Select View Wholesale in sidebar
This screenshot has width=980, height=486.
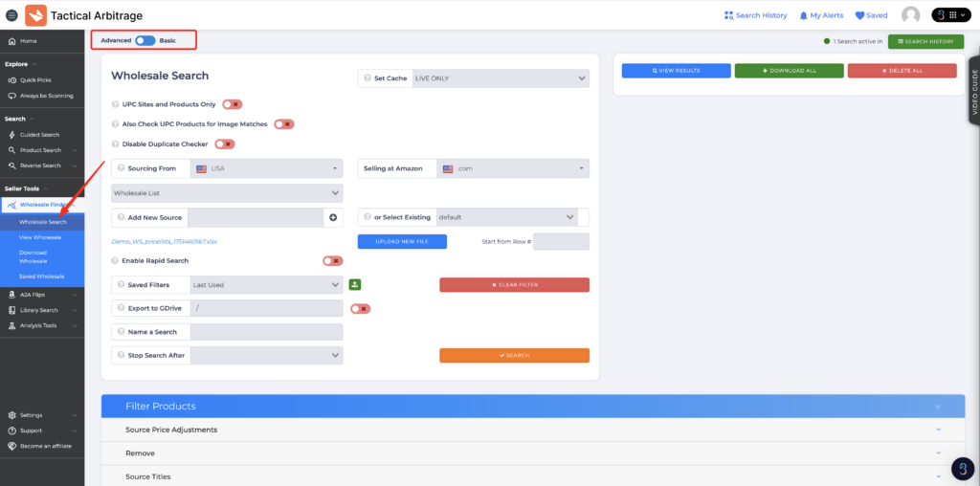pos(40,236)
